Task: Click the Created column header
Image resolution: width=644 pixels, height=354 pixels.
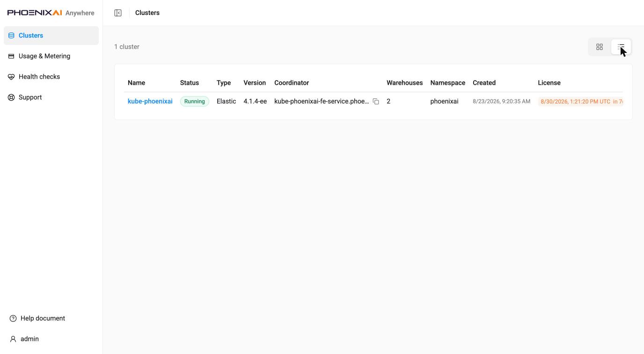Action: [484, 83]
